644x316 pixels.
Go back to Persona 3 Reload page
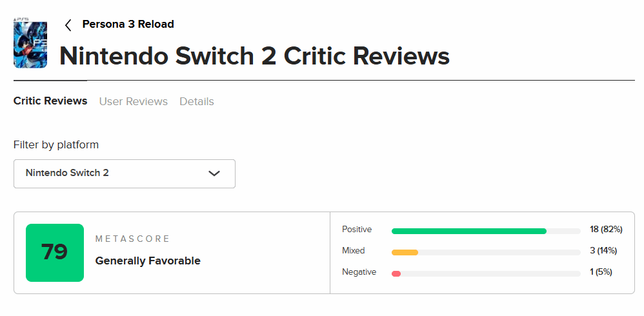click(x=128, y=25)
